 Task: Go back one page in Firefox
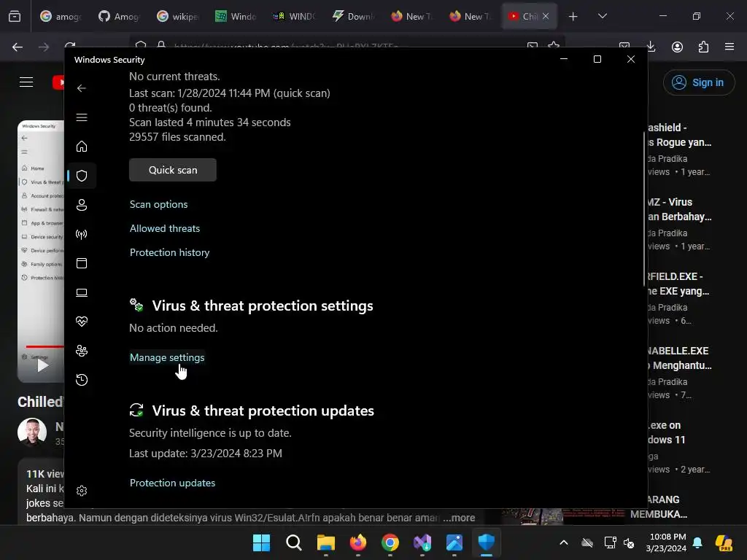click(18, 47)
